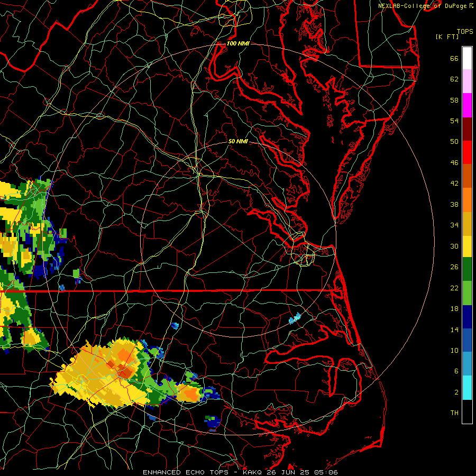Select the "18" legend value
The image size is (476, 476).
[x=454, y=309]
